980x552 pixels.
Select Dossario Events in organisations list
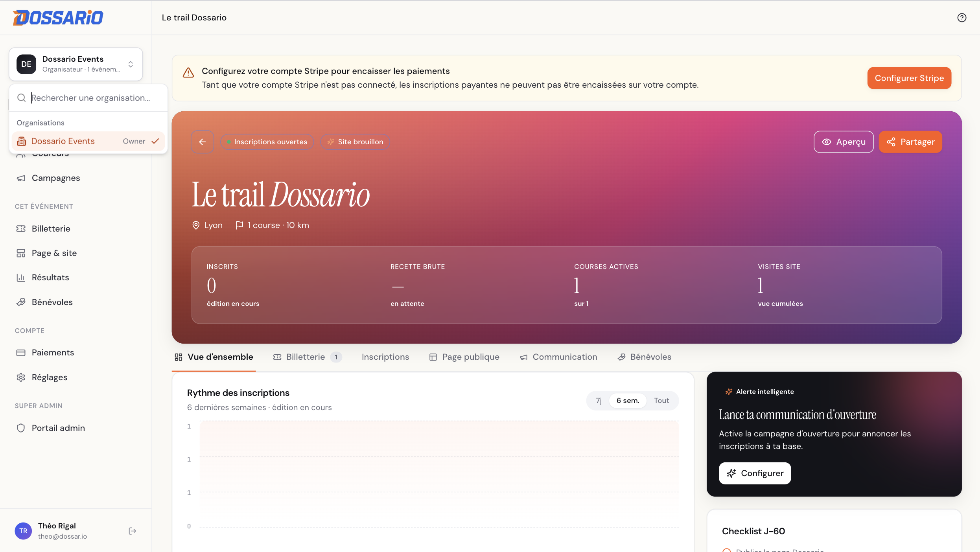tap(88, 141)
